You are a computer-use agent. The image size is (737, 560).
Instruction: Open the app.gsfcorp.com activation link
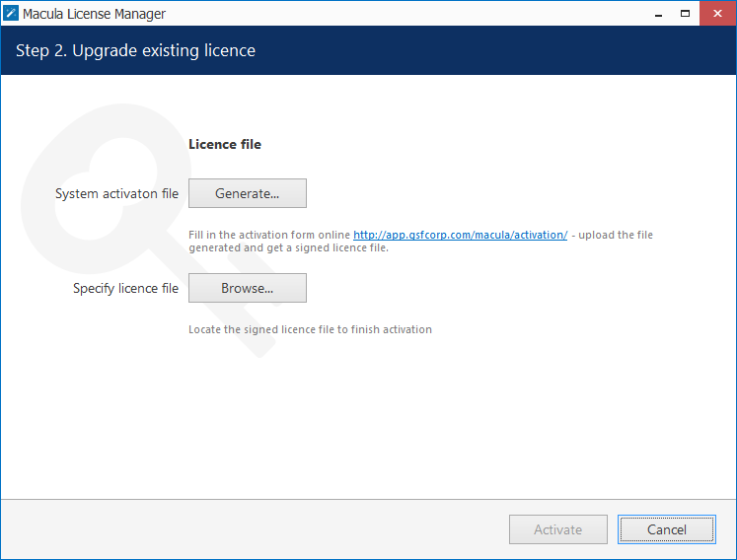[460, 235]
